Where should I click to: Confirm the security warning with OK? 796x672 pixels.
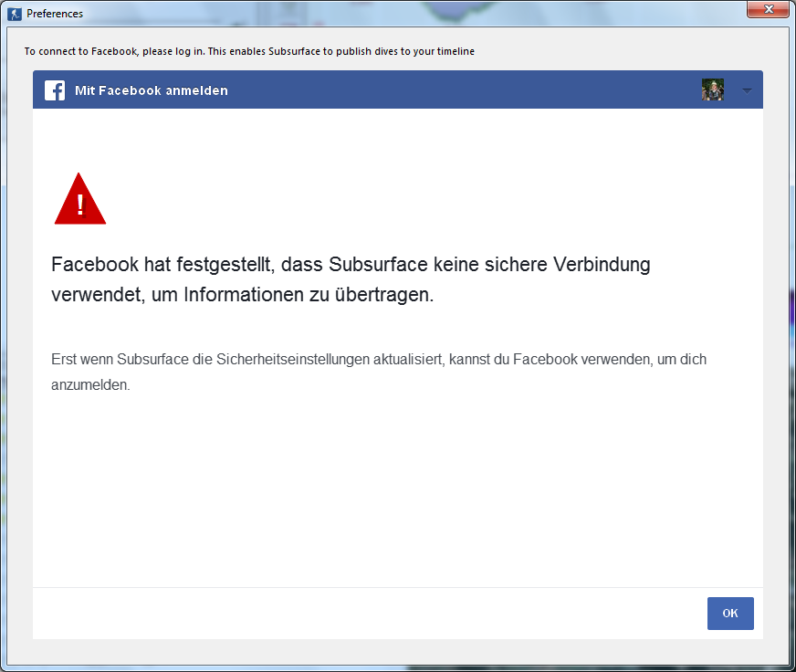pyautogui.click(x=730, y=613)
